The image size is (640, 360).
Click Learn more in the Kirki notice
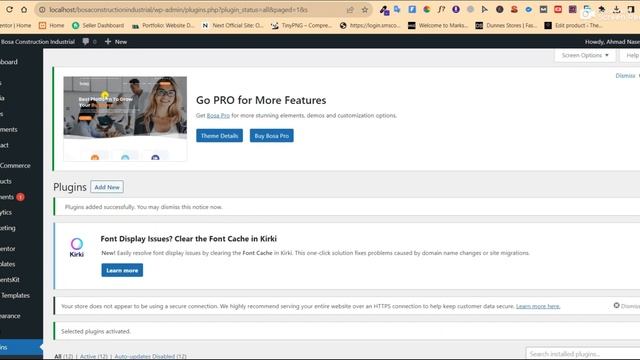[122, 270]
